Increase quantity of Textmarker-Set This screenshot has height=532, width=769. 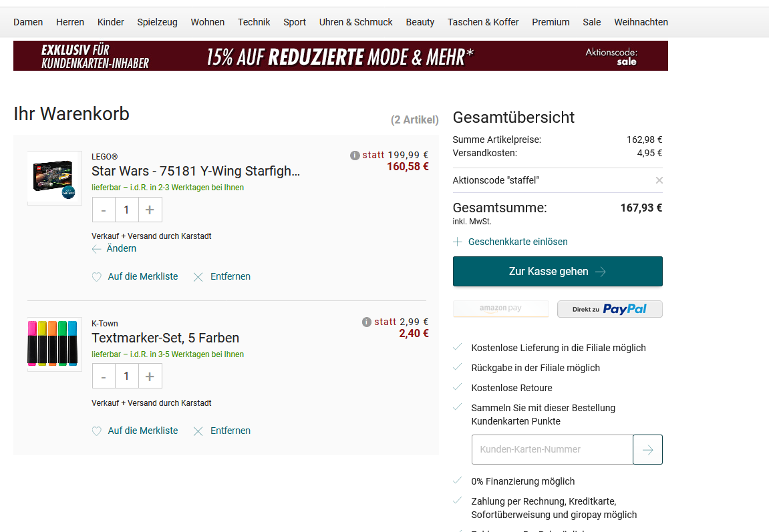click(150, 376)
